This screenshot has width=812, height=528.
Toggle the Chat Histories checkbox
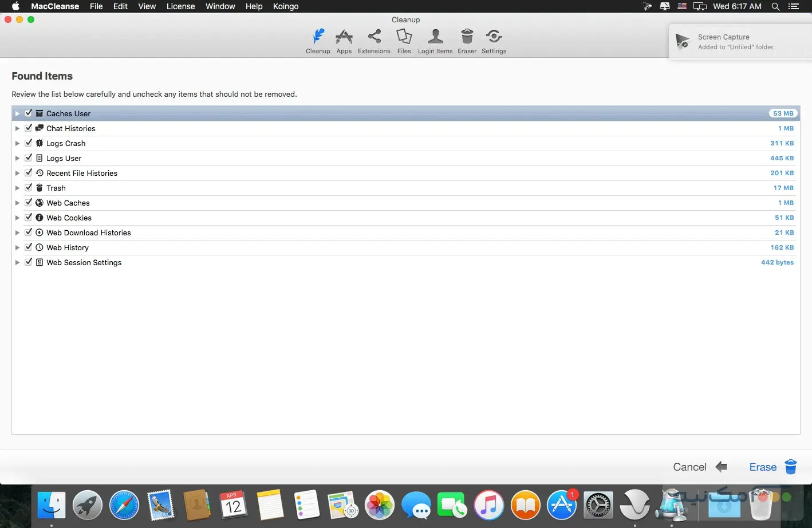29,128
